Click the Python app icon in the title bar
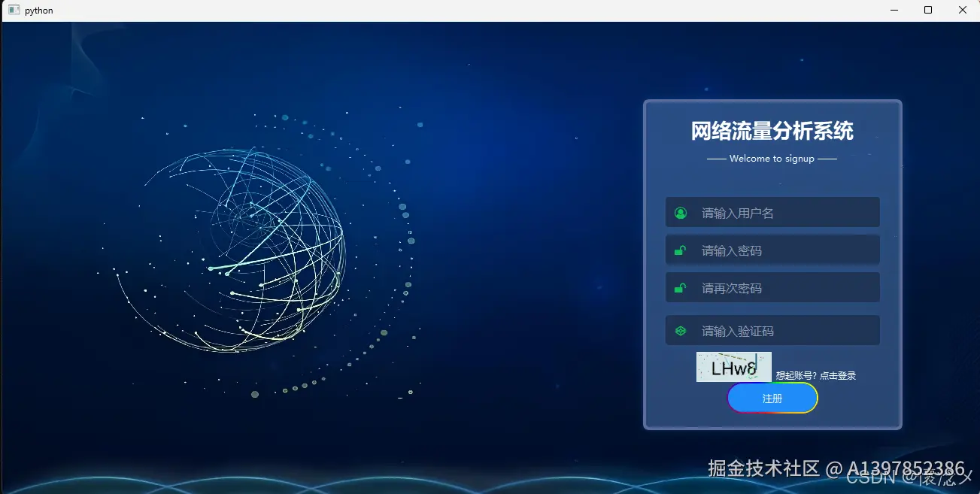 click(13, 10)
